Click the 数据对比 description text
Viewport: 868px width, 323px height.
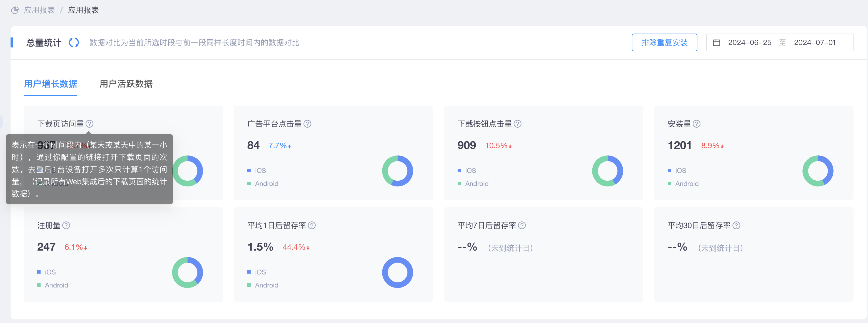pos(194,43)
